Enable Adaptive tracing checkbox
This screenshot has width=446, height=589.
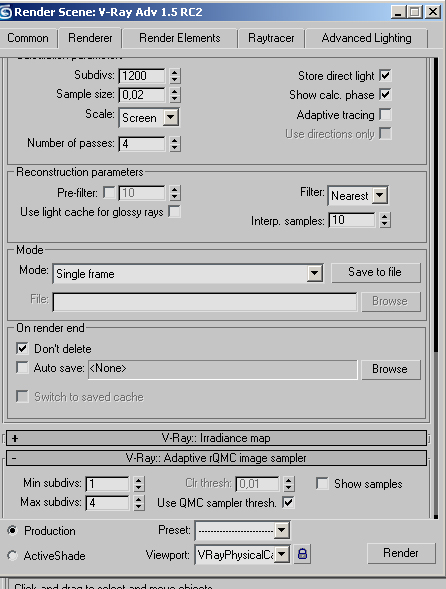click(385, 114)
